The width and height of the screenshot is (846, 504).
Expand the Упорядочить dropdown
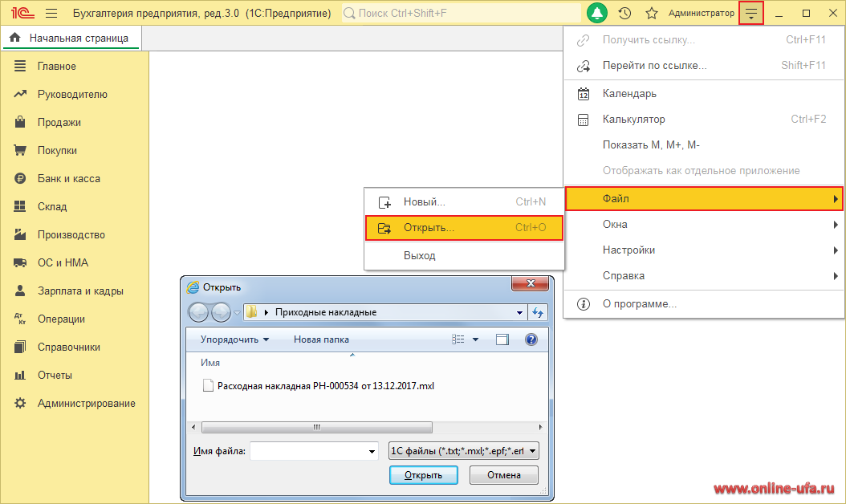[234, 339]
